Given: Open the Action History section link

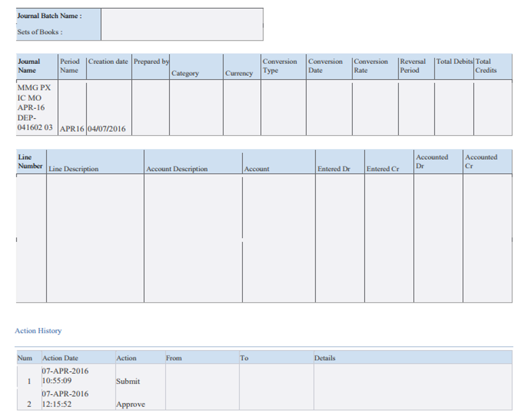Looking at the screenshot, I should (x=37, y=331).
